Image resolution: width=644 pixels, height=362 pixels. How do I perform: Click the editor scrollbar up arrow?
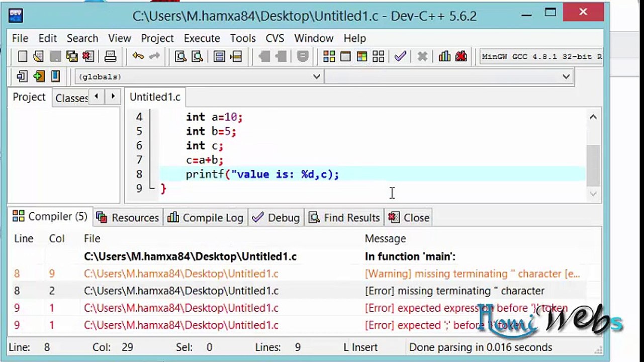593,117
